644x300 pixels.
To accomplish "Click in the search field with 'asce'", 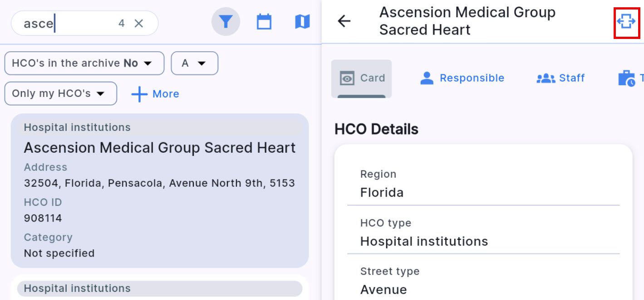I will click(68, 24).
